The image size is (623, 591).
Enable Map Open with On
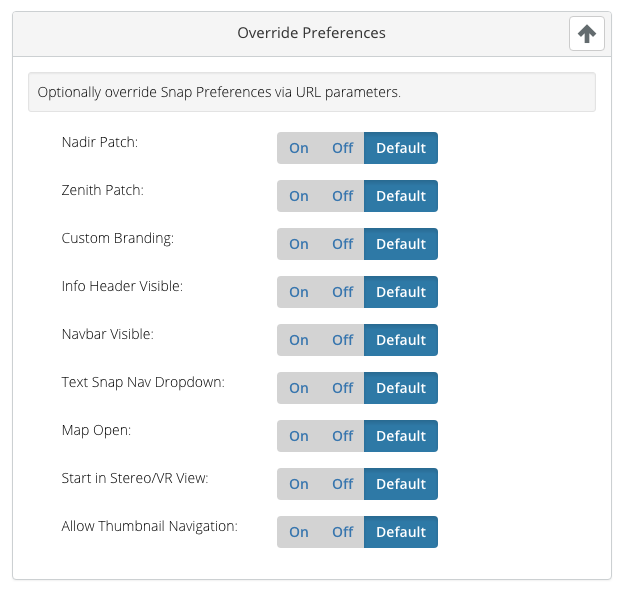299,436
